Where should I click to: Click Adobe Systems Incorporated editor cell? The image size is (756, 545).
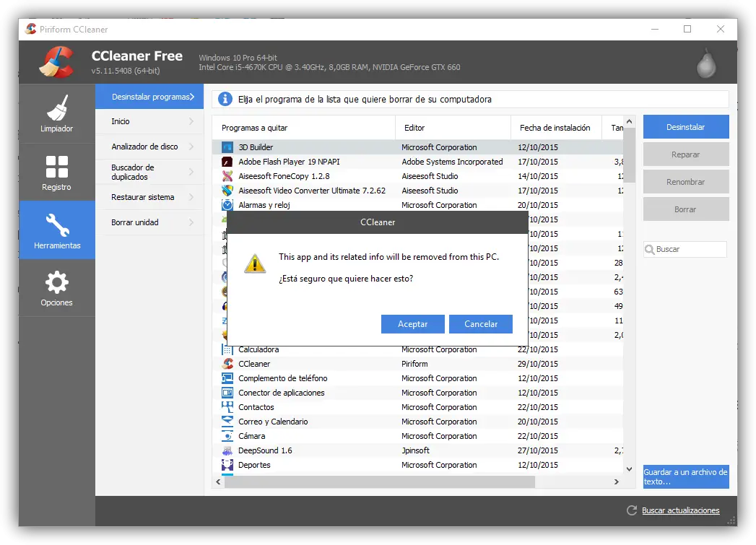click(x=452, y=162)
